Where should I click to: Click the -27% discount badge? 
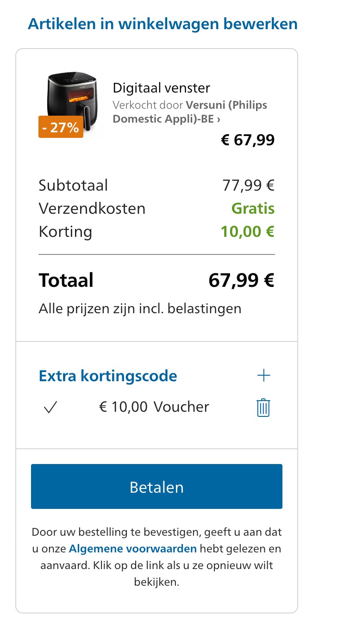(x=61, y=127)
